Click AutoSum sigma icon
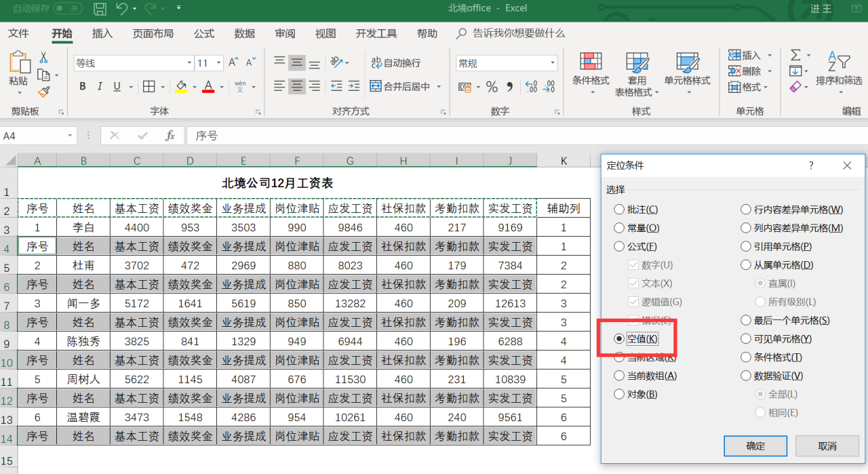Screen dimensions: 868x474 [795, 55]
